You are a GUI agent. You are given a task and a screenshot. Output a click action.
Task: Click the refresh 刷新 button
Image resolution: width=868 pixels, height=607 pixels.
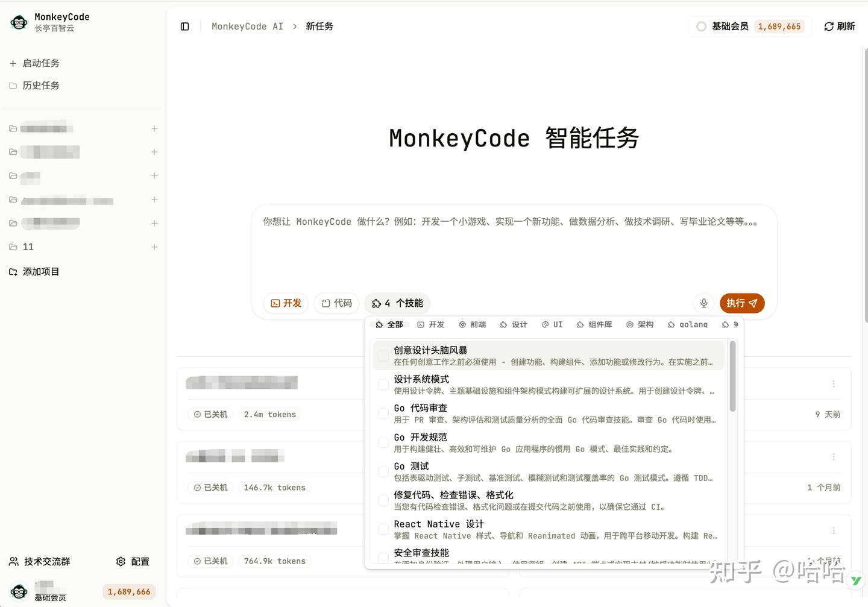840,27
